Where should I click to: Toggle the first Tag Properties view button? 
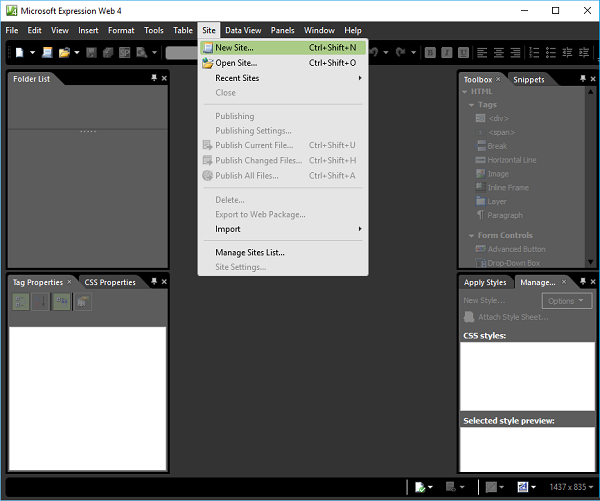20,302
